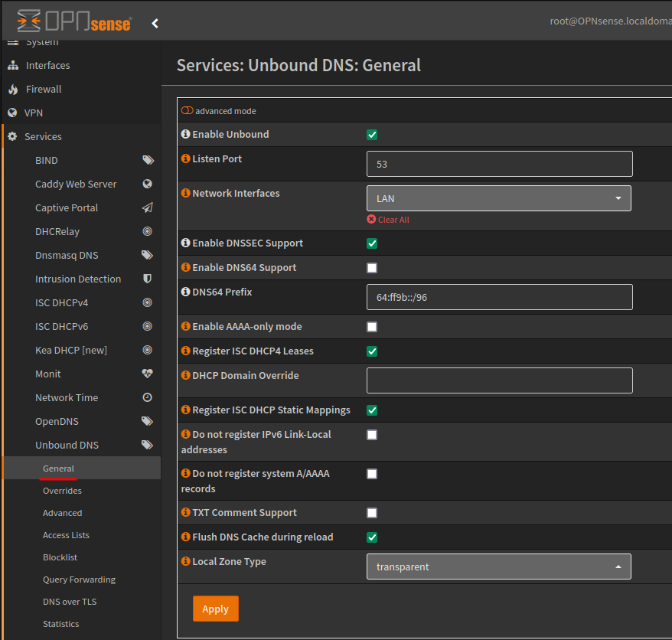Show help for Listen Port info icon
Screen dimensions: 672x640
185,158
